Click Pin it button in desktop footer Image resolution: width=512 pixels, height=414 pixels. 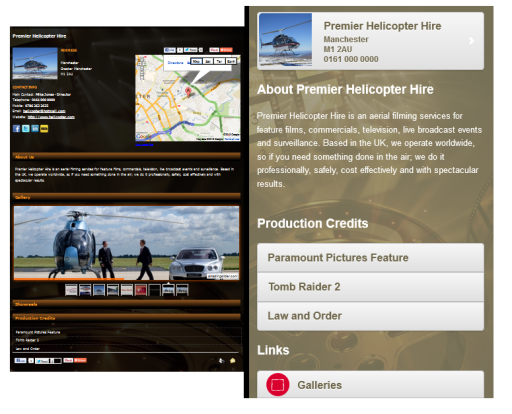coord(68,360)
